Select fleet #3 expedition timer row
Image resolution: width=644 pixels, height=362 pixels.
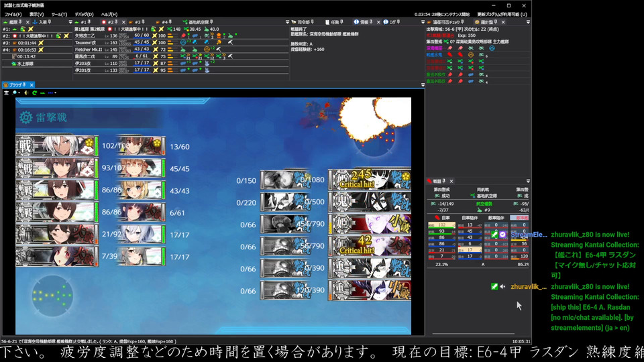[x=36, y=43]
